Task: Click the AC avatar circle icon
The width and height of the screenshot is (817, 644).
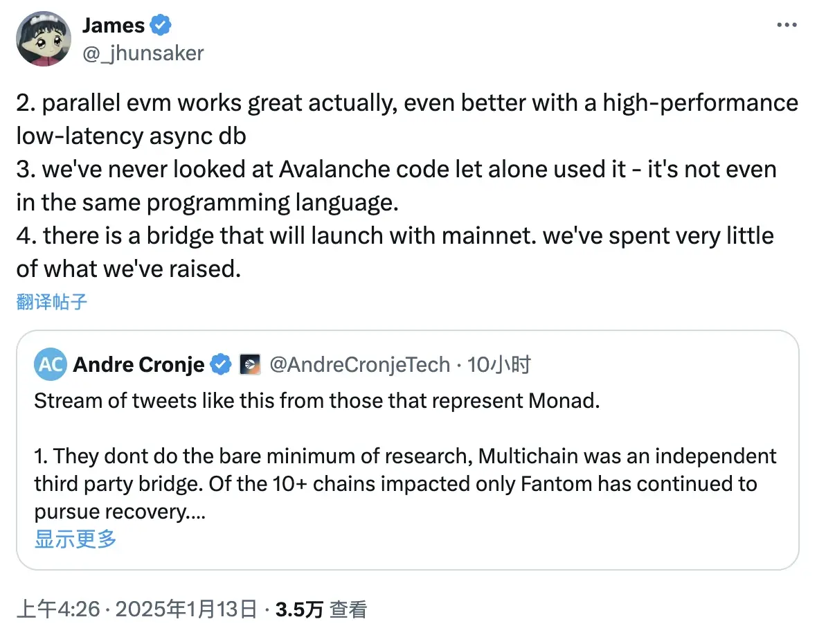Action: click(x=51, y=365)
